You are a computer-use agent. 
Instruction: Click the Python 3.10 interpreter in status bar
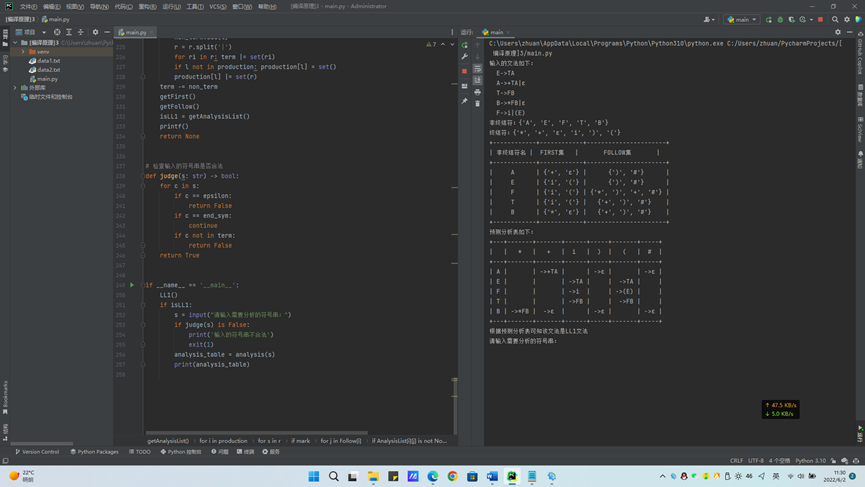(x=811, y=461)
